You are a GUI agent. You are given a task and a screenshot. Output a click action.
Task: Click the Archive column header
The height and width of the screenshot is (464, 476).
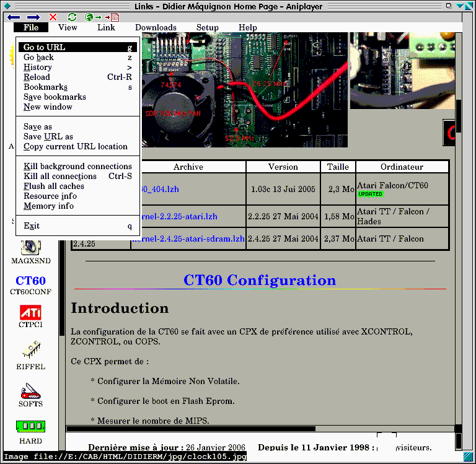[188, 167]
